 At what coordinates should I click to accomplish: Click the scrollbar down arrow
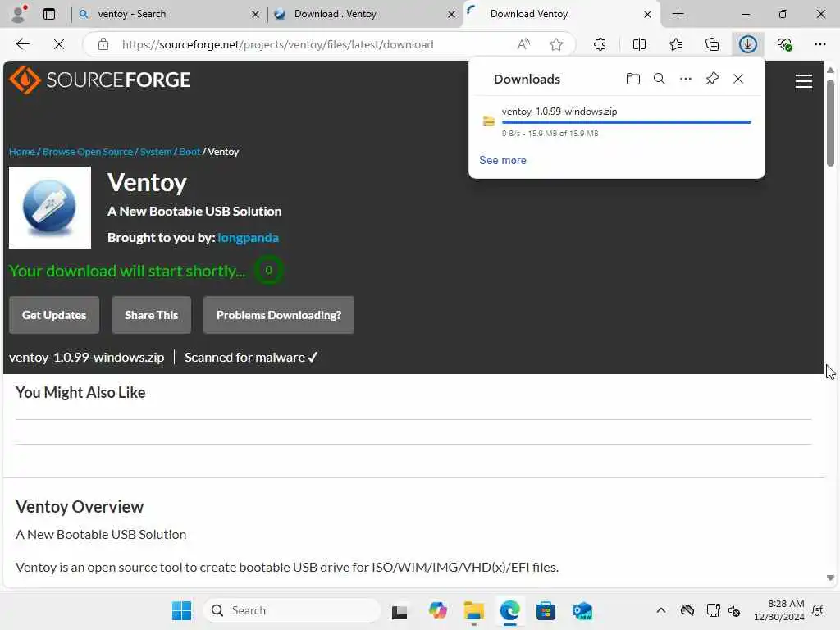click(830, 577)
